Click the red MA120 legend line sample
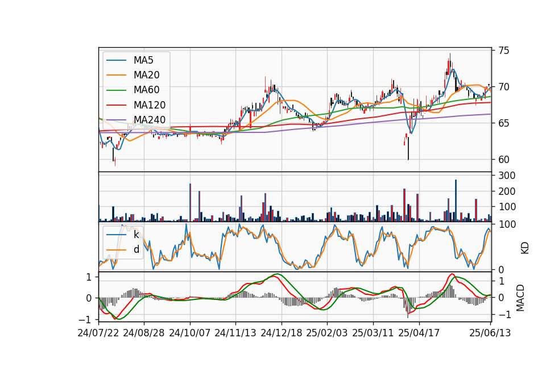This screenshot has width=546, height=392. (116, 105)
